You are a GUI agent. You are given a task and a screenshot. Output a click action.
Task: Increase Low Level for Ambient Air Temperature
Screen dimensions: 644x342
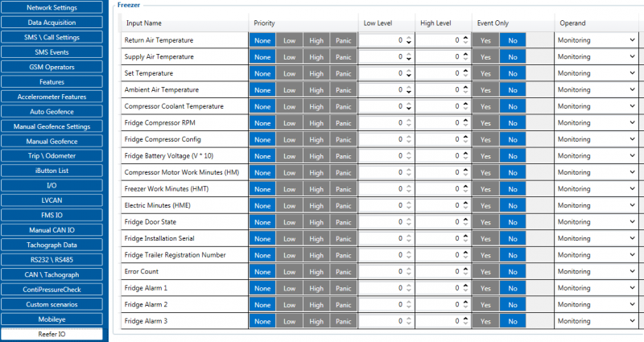409,87
